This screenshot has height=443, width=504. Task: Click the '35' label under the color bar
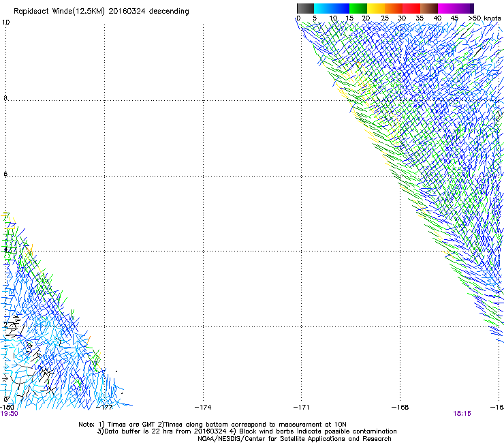(x=420, y=18)
